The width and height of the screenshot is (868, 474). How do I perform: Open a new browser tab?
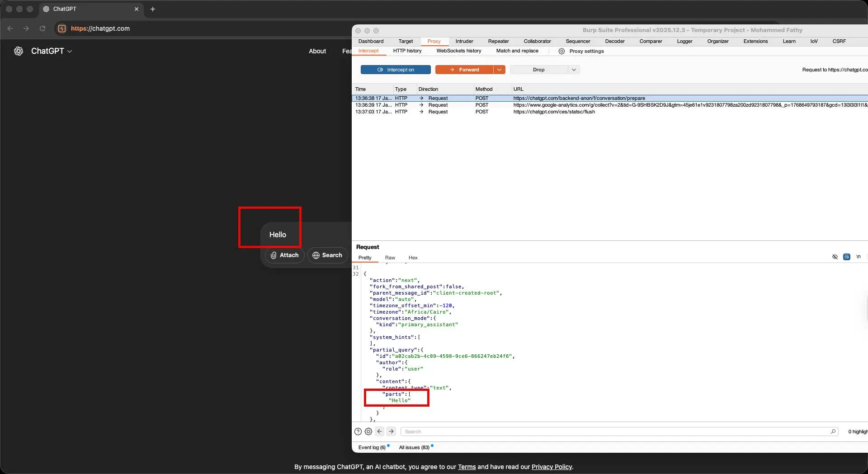click(153, 9)
